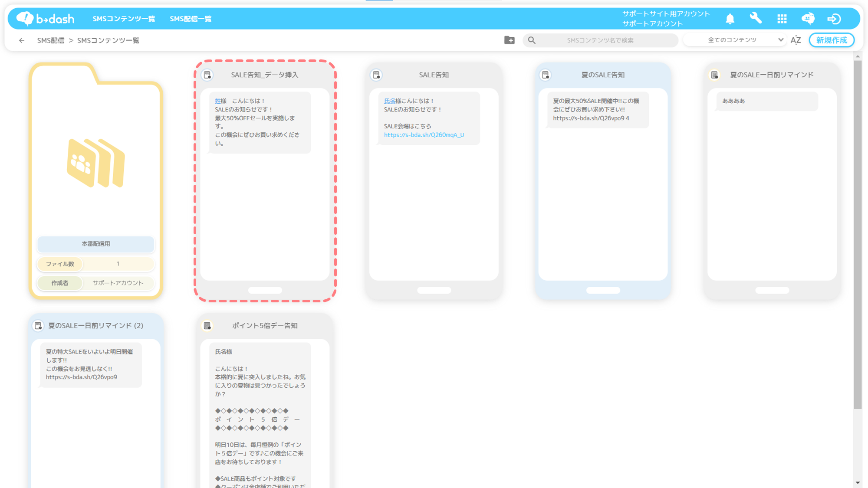Click the 新規作成 button
868x488 pixels.
pos(831,40)
